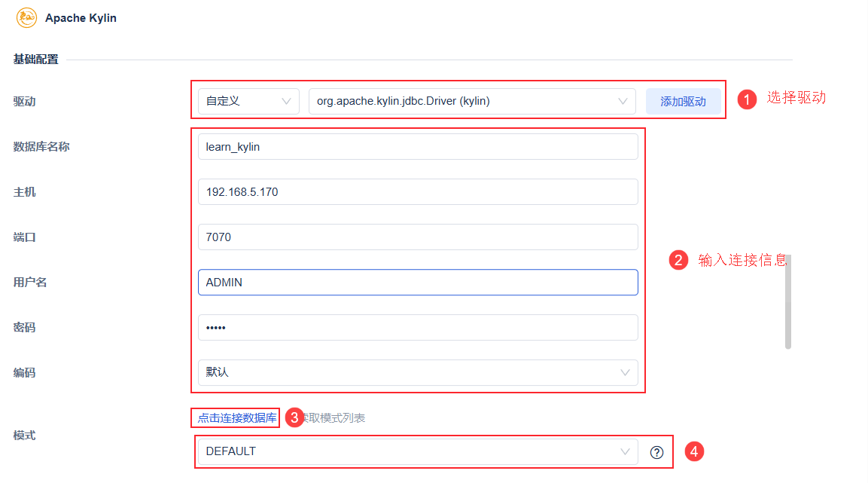Click the 编码 field label
Viewport: 868px width, 483px height.
24,373
